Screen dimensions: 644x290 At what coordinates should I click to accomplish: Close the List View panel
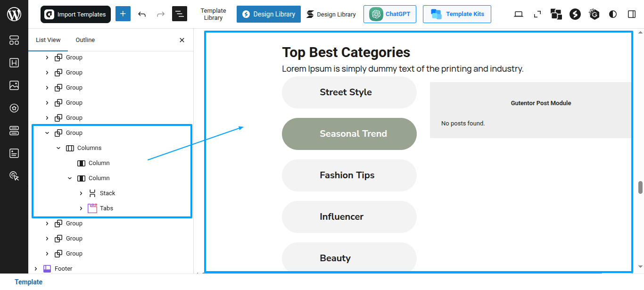click(182, 40)
